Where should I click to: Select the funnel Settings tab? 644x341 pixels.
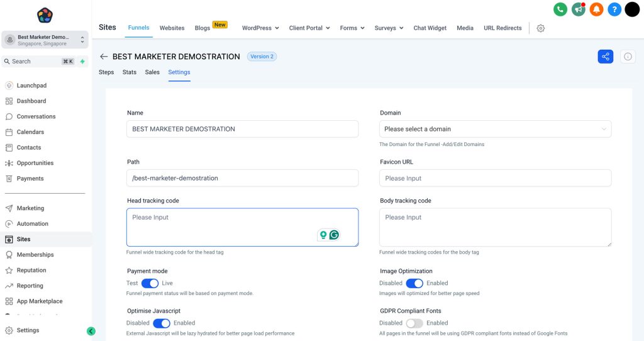[x=179, y=72]
